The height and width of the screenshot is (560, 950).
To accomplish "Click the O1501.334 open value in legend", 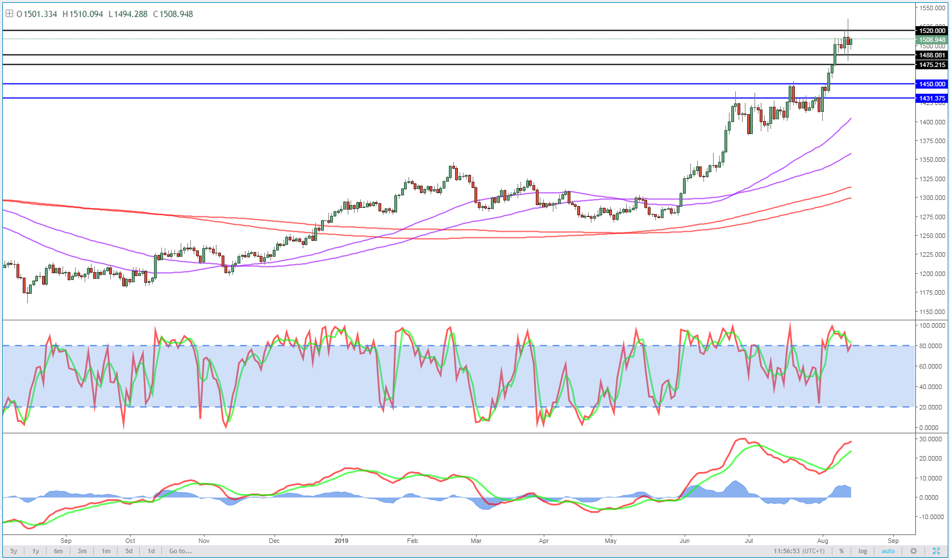I will pos(37,14).
